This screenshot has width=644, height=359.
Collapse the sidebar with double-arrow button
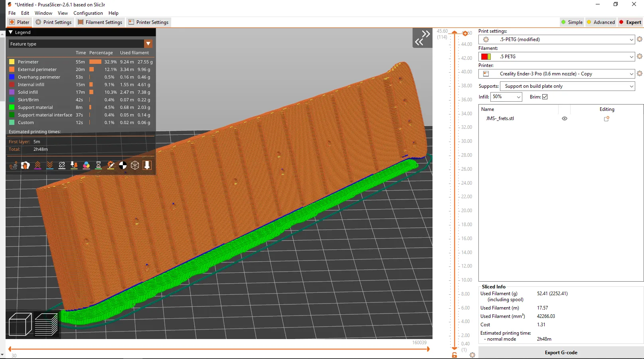pos(422,38)
